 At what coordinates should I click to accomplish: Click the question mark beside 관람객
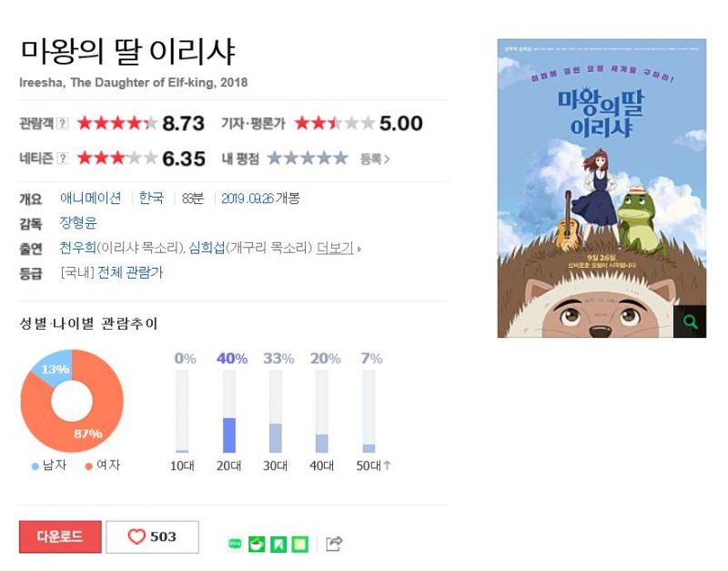63,124
